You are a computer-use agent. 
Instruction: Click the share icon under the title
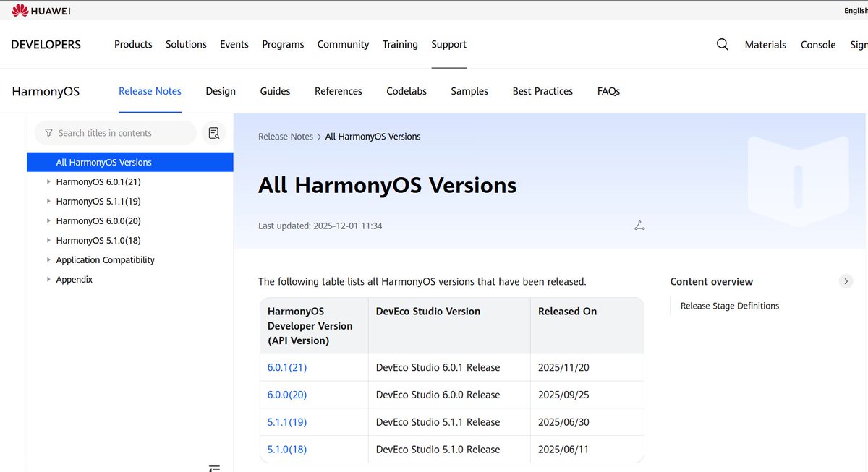pyautogui.click(x=639, y=226)
